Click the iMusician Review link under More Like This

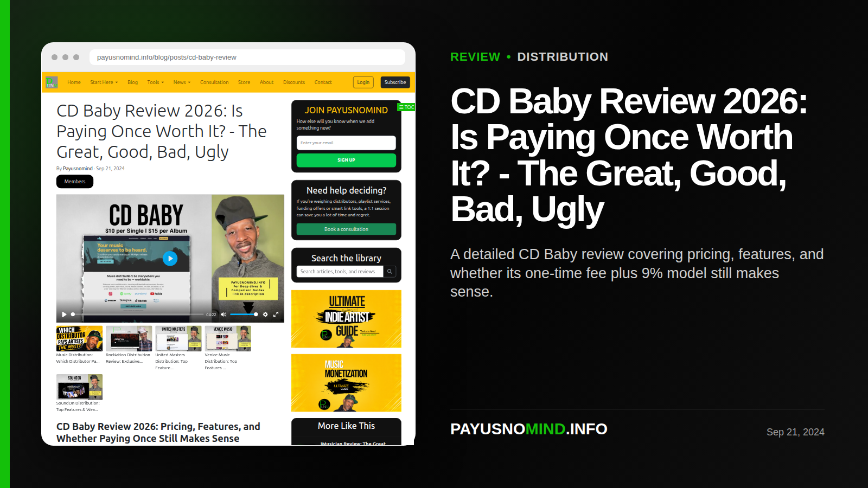pyautogui.click(x=353, y=444)
